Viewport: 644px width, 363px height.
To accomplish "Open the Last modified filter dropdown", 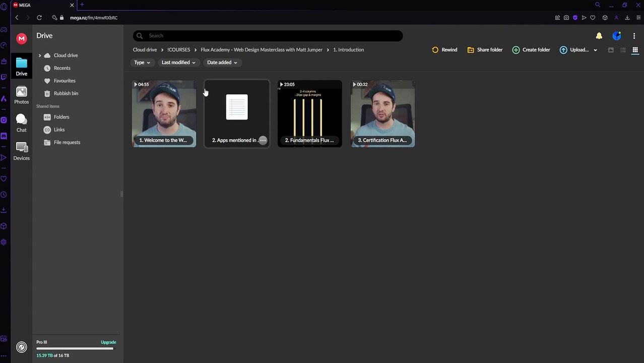I will click(178, 63).
